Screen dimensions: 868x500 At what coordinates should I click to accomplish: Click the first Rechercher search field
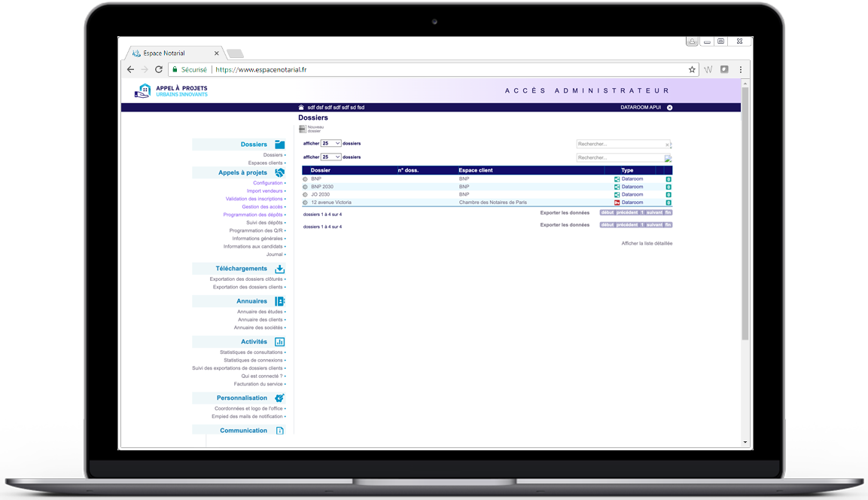pyautogui.click(x=619, y=144)
